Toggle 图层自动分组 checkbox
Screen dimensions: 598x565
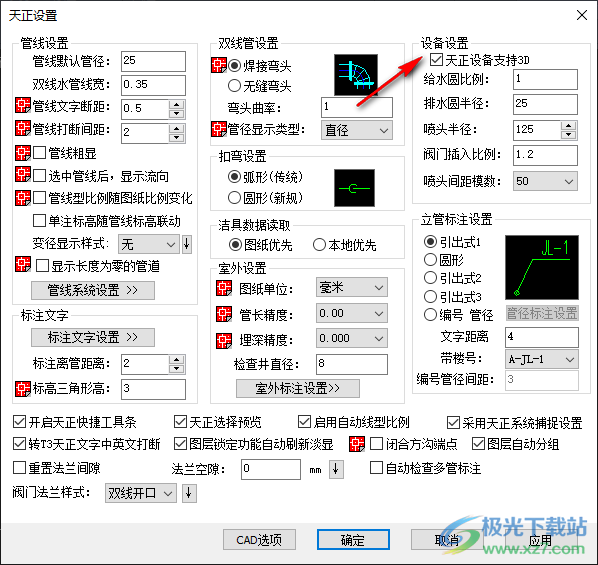[x=479, y=444]
